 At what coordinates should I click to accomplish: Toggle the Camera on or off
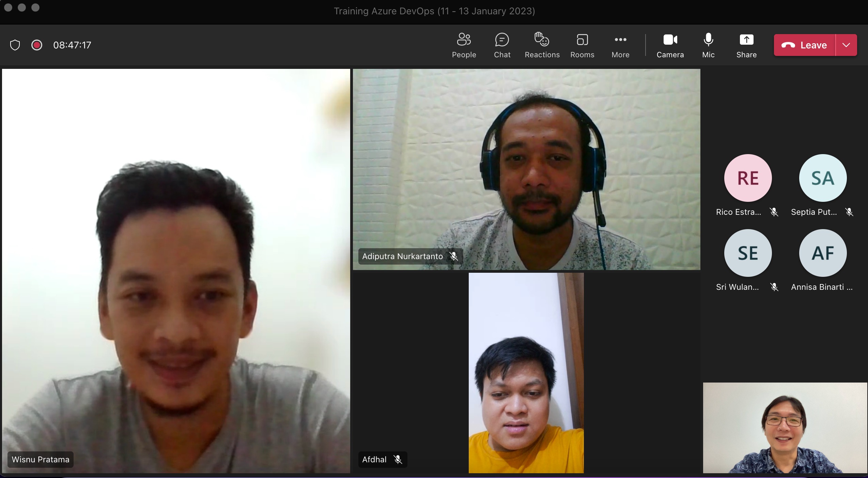[x=670, y=45]
